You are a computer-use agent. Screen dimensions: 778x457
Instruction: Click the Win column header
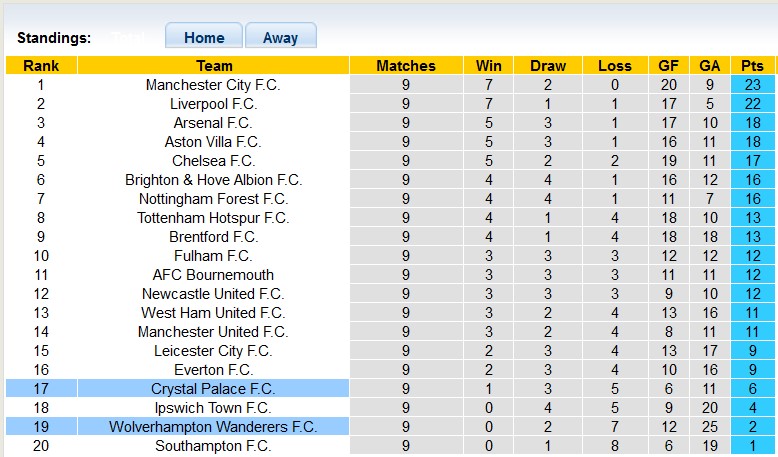coord(489,66)
